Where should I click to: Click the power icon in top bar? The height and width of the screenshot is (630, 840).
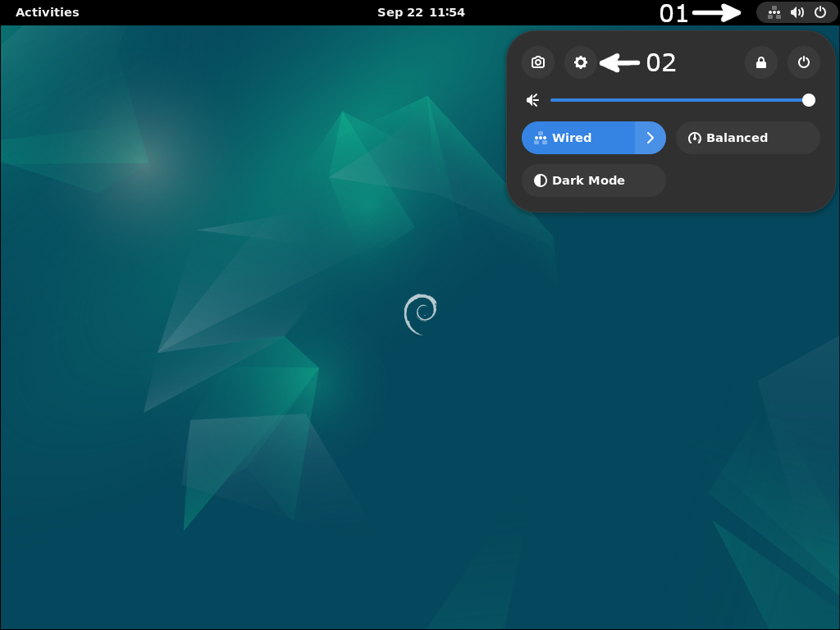[x=820, y=12]
